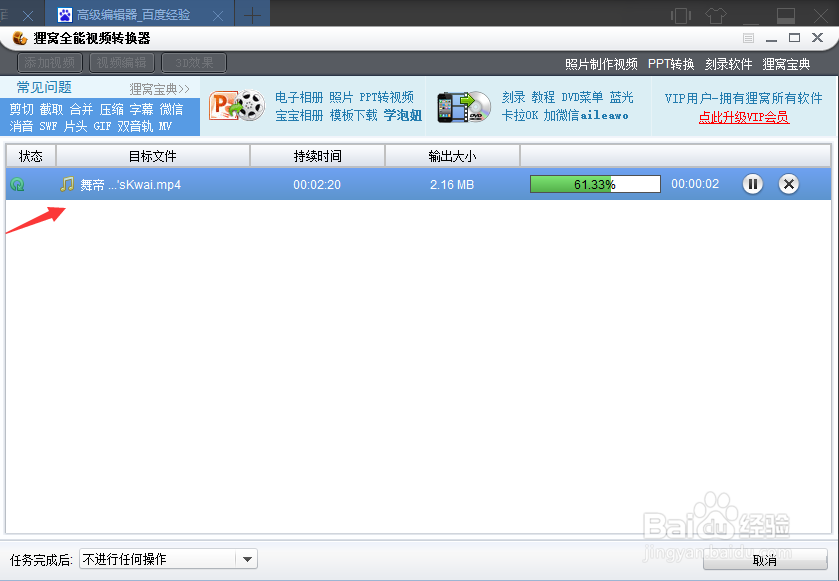Click the 视频编辑 toolbar button

click(122, 63)
